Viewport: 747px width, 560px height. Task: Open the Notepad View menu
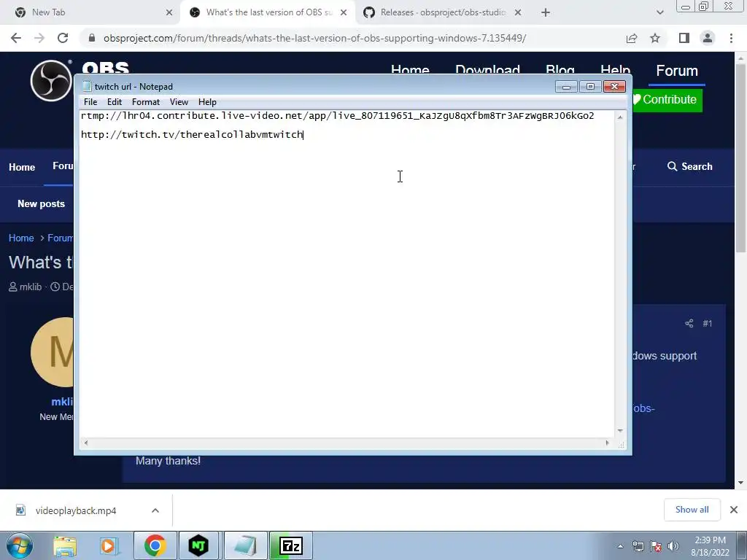[179, 102]
